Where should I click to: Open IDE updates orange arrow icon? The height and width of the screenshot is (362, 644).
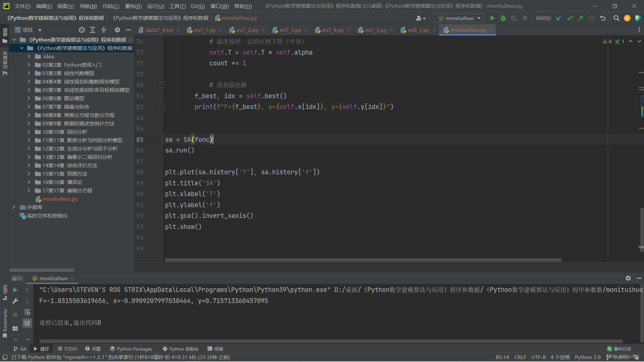pyautogui.click(x=627, y=18)
